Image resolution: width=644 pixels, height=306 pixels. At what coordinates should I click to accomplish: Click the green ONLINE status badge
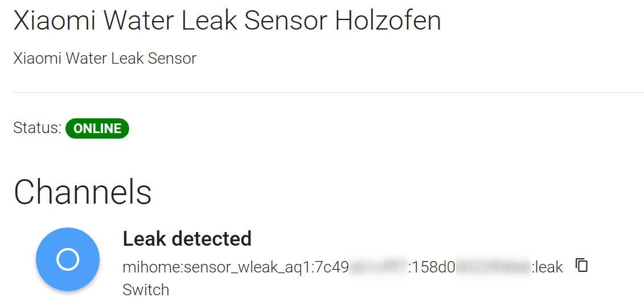click(x=97, y=129)
